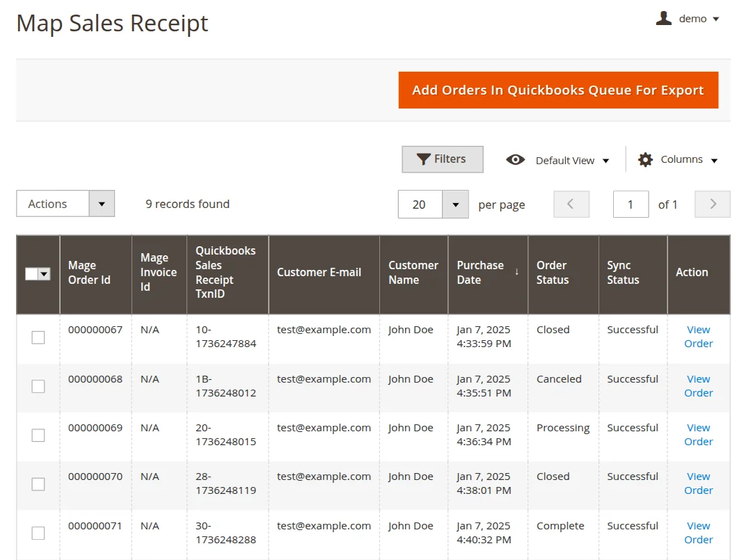Go to next page arrow
Viewport: 737px width, 560px height.
click(x=713, y=205)
